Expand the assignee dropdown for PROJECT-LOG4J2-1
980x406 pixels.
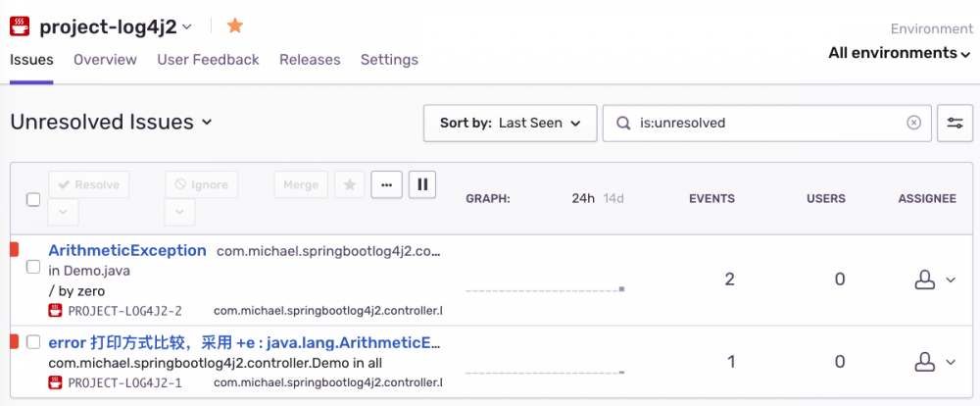(951, 362)
